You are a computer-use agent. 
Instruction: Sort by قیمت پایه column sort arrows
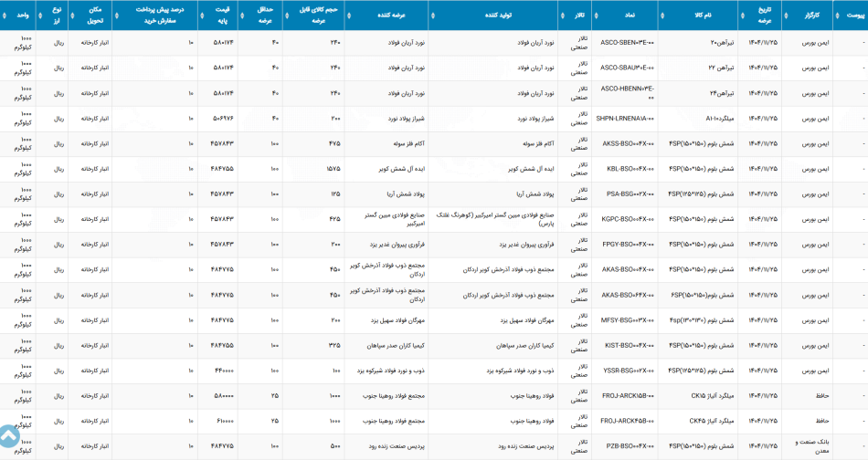[x=202, y=16]
